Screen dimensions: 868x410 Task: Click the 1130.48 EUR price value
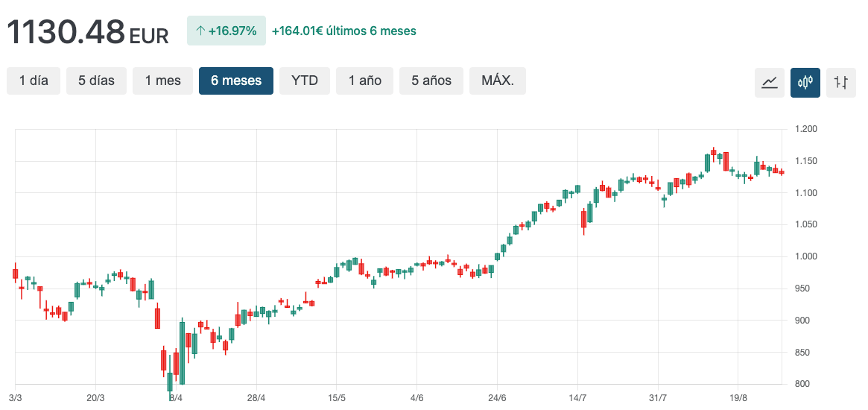[88, 32]
